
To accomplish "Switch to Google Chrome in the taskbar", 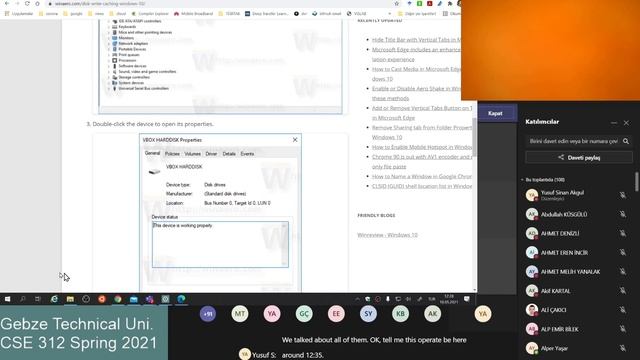I will pyautogui.click(x=118, y=299).
